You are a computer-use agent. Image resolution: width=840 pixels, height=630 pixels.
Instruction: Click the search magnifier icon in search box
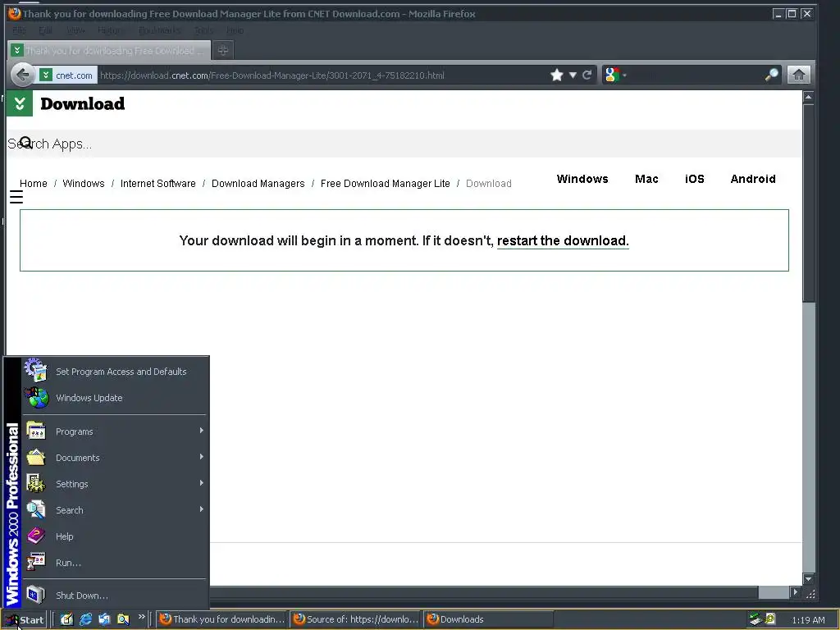(x=771, y=75)
